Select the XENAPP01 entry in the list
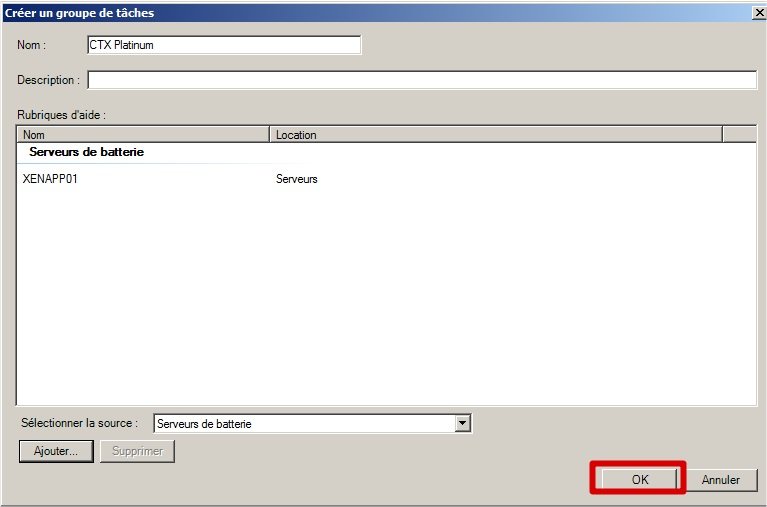The width and height of the screenshot is (767, 507). [50, 179]
